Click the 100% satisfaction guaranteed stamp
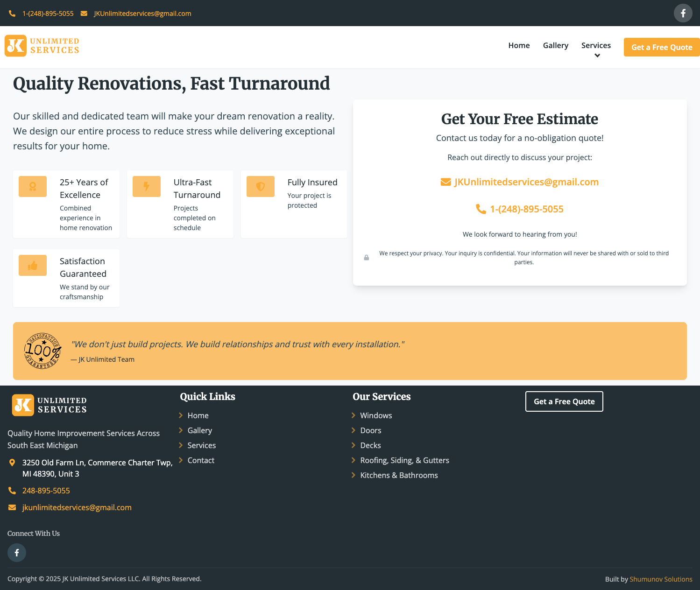Screen dimensions: 700x590 42,351
